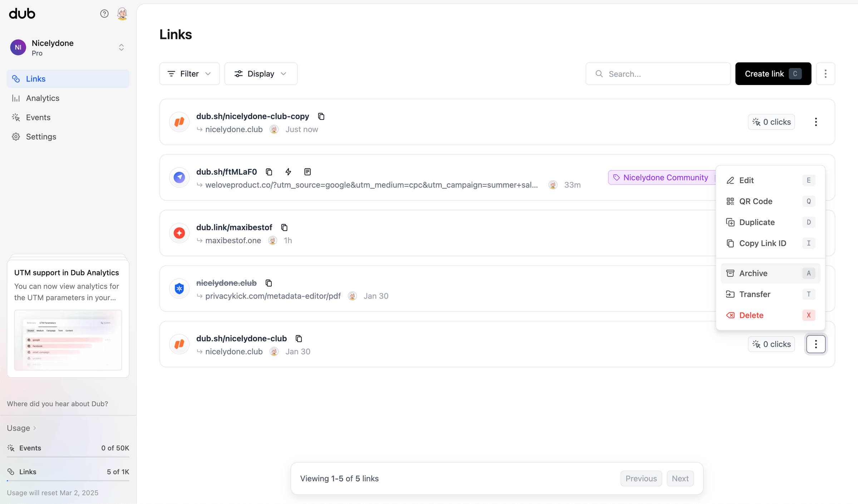The height and width of the screenshot is (504, 858).
Task: Go to Links in sidebar
Action: pos(68,79)
